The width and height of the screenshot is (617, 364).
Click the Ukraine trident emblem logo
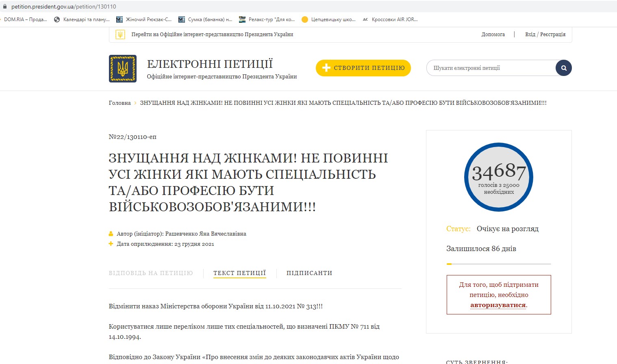coord(122,69)
